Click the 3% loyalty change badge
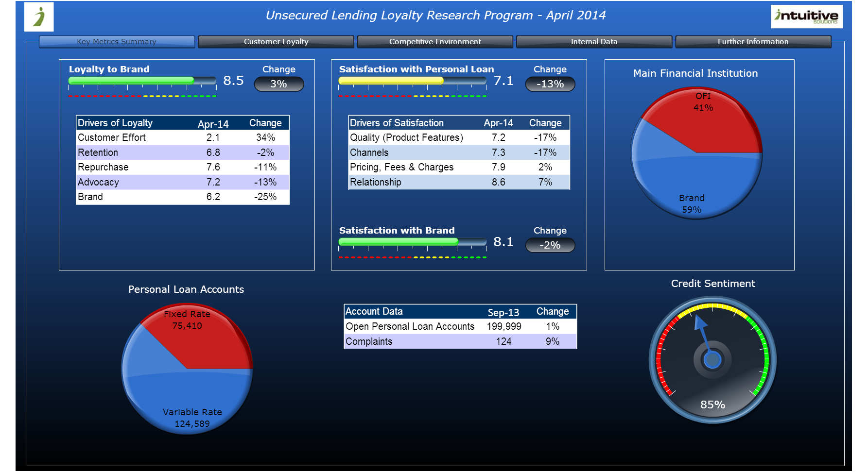 279,84
